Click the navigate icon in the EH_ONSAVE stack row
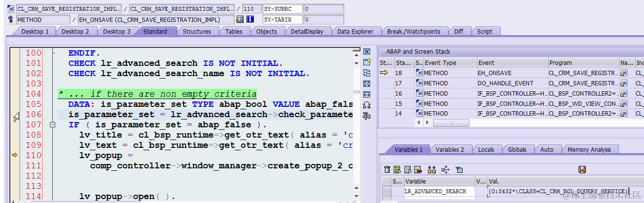The image size is (644, 203). pyautogui.click(x=623, y=73)
